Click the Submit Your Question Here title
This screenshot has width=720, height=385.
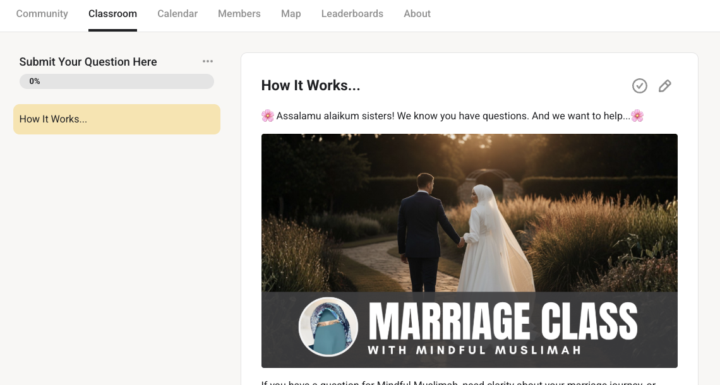coord(88,62)
